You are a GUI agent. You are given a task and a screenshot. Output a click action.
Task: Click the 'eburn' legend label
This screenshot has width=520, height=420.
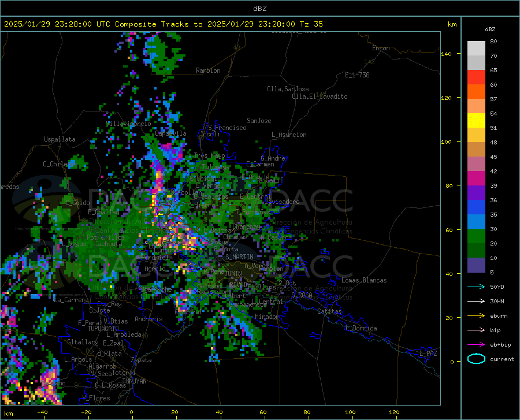tap(499, 316)
